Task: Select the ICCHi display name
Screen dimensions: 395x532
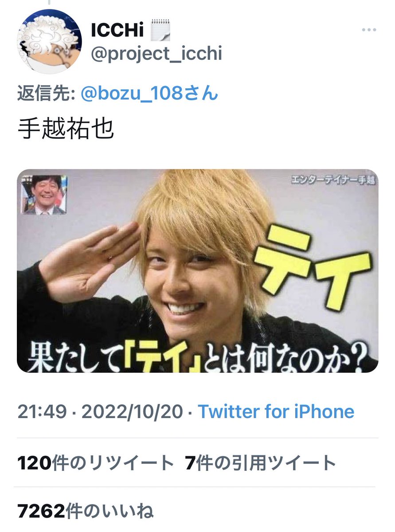Action: coord(118,30)
